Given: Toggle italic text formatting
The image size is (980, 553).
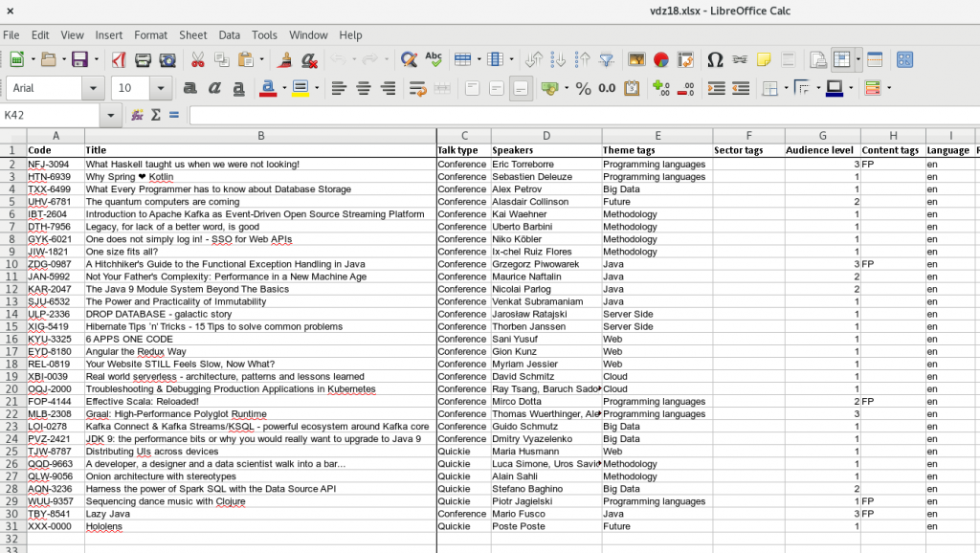Looking at the screenshot, I should coord(214,88).
